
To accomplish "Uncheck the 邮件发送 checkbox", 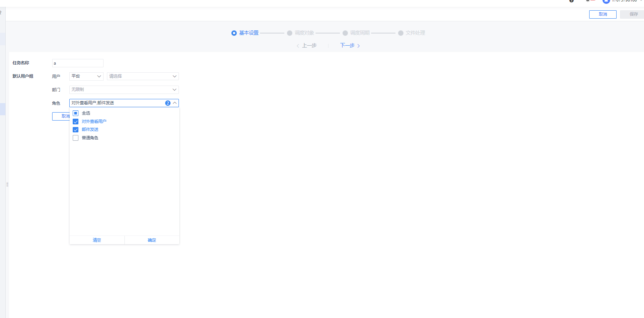I will tap(75, 130).
